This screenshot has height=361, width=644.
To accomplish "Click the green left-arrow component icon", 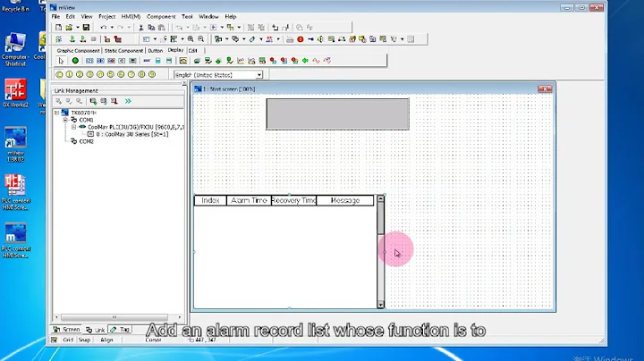I will 305,61.
